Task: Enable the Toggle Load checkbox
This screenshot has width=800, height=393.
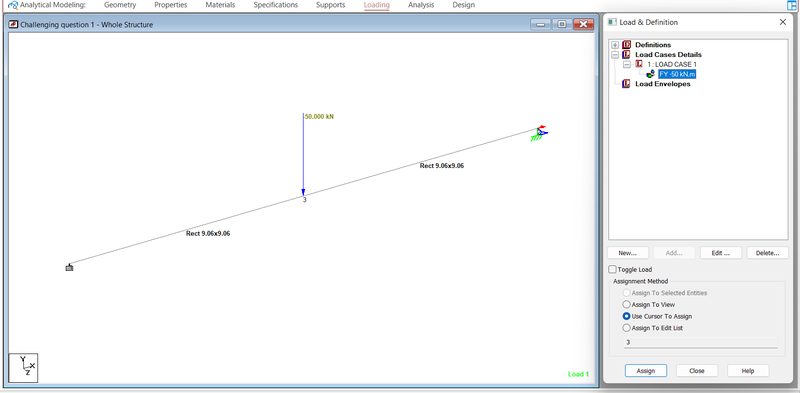Action: [612, 269]
